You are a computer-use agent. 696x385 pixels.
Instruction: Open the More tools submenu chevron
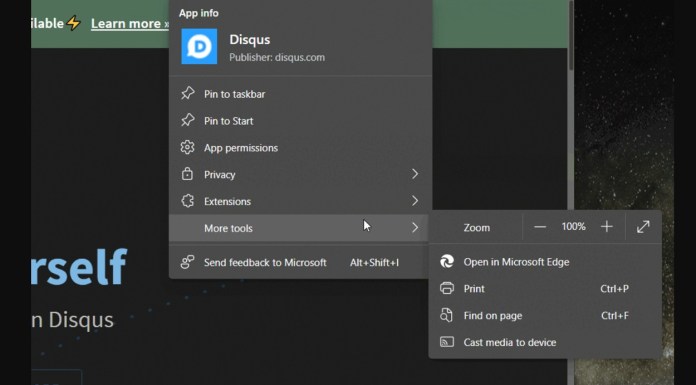click(415, 228)
